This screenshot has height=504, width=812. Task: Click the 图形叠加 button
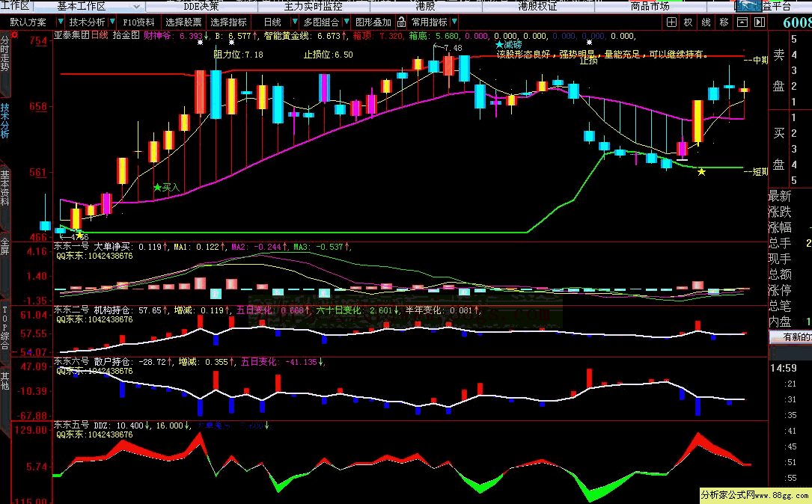coord(373,22)
